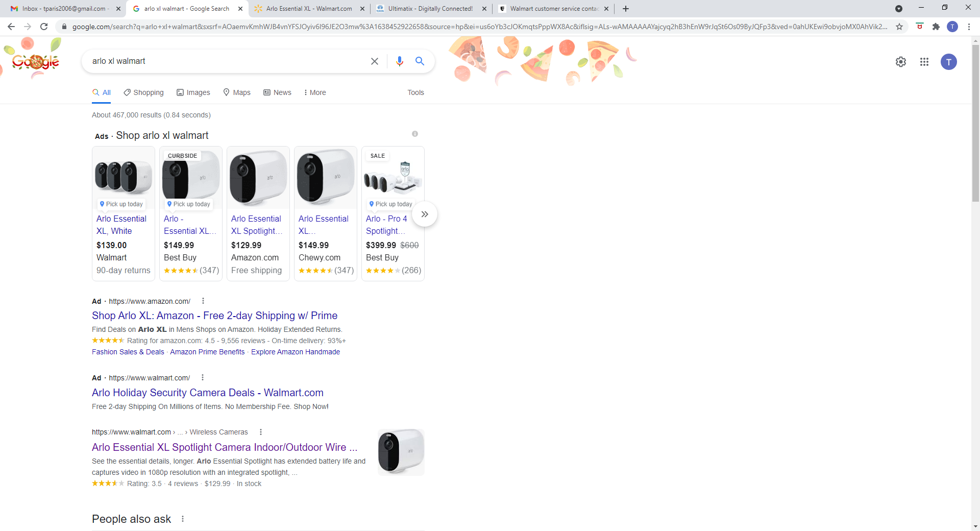
Task: Click the info icon beside shopping ads
Action: 415,134
